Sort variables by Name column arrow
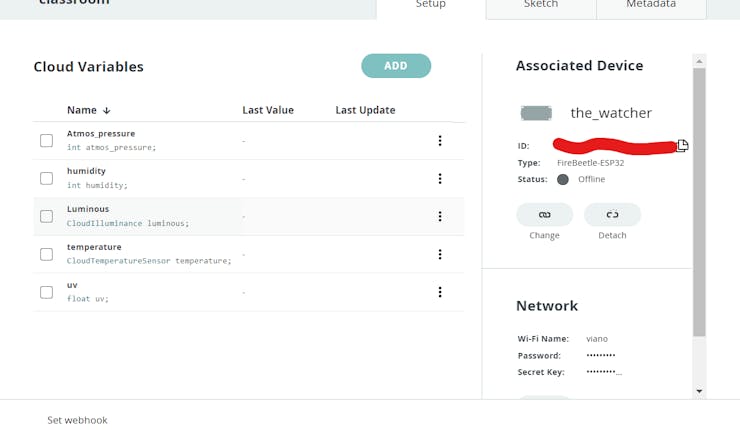Viewport: 740px width, 430px height. coord(107,110)
